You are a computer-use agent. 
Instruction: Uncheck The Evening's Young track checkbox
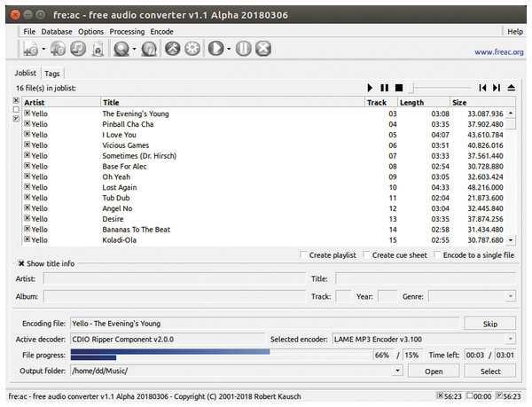[27, 113]
